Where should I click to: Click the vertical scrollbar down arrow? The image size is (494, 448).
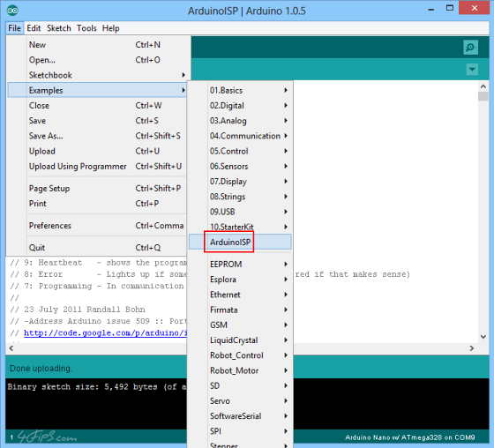[x=483, y=337]
